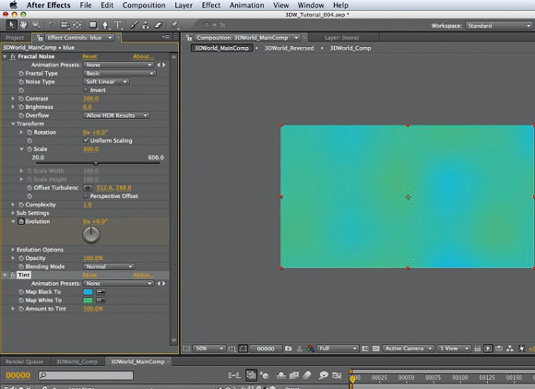Switch to the Project tab
535x389 pixels.
[15, 38]
